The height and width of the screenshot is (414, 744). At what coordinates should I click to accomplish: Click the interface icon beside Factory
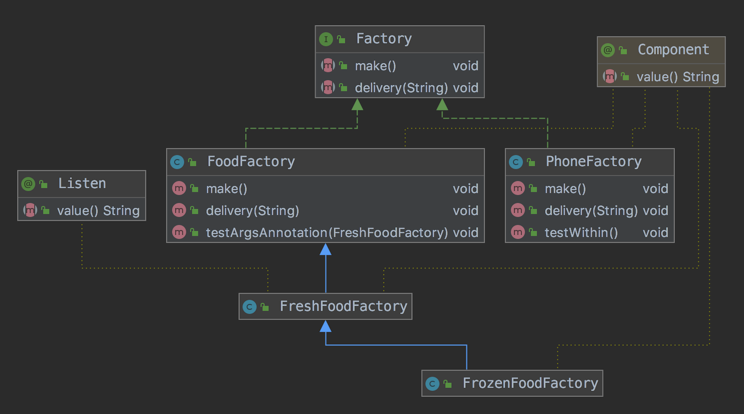[326, 39]
